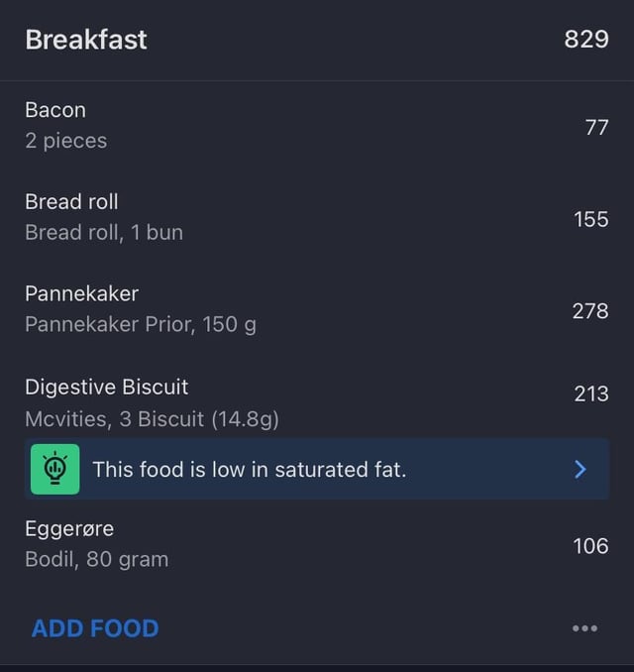This screenshot has width=634, height=672.
Task: Tap the green lightbulb insight icon
Action: coord(55,469)
